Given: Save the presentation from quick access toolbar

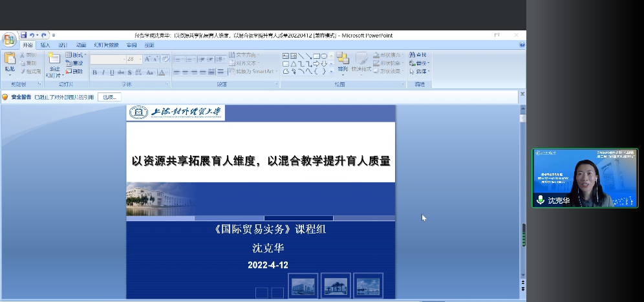Looking at the screenshot, I should pyautogui.click(x=24, y=35).
